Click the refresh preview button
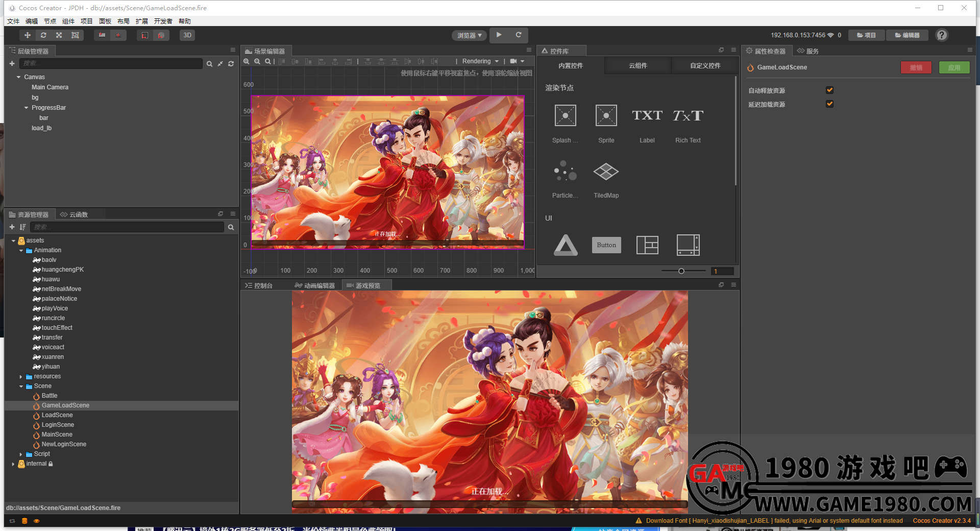Viewport: 980px width, 531px height. (x=518, y=35)
